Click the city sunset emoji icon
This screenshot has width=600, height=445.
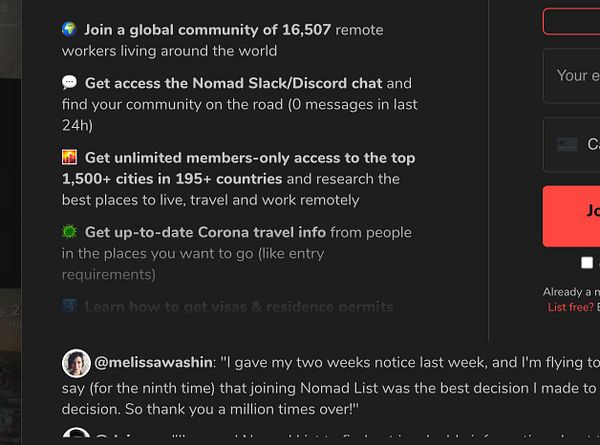pyautogui.click(x=69, y=158)
